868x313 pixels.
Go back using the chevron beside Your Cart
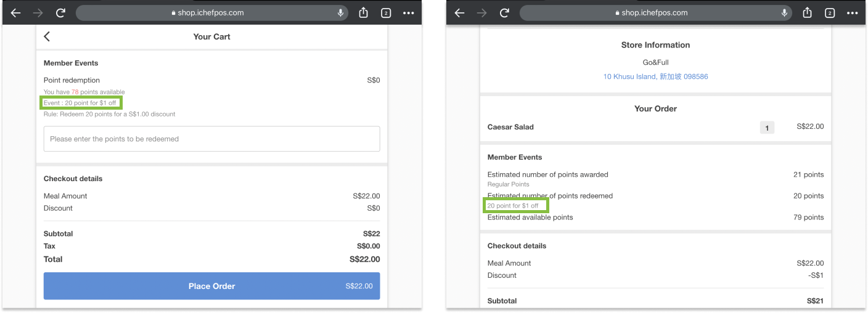tap(47, 36)
